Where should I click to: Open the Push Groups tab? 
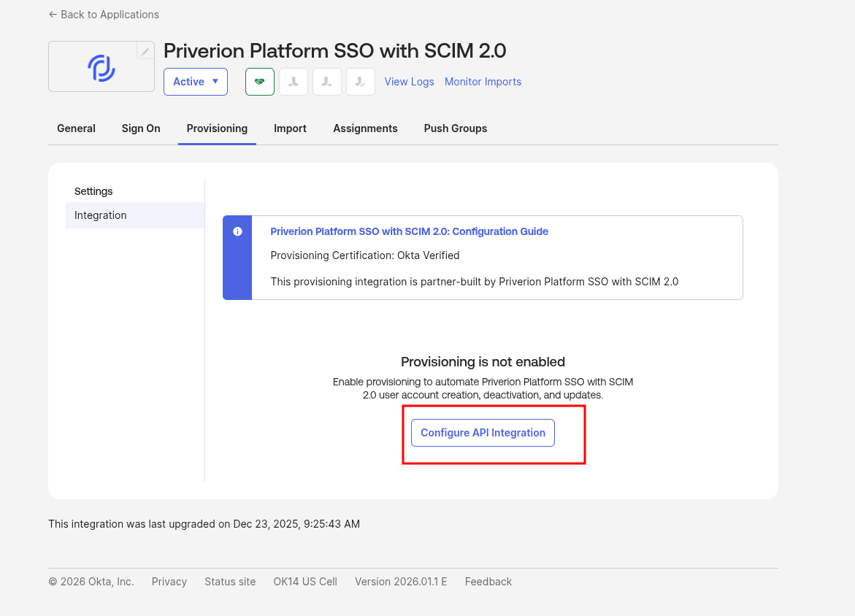pyautogui.click(x=455, y=128)
